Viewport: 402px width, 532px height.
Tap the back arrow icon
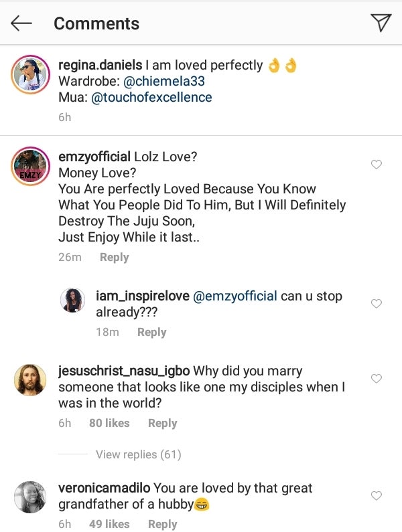pos(21,23)
